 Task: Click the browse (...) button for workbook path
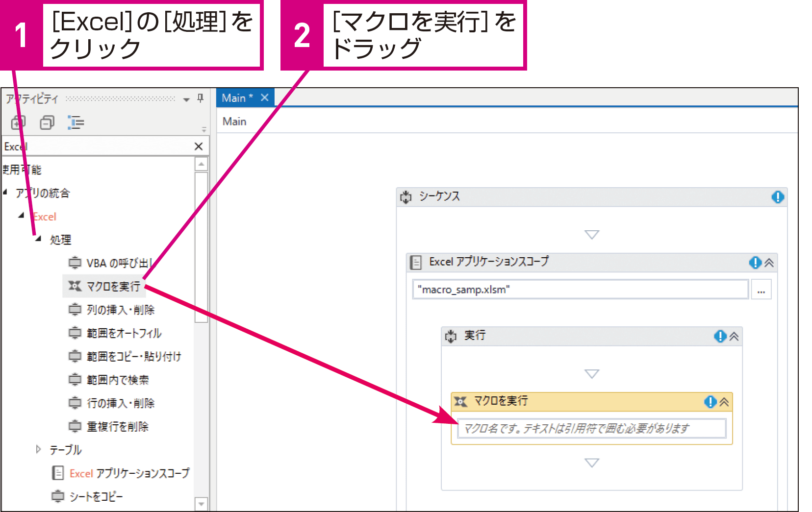[761, 289]
